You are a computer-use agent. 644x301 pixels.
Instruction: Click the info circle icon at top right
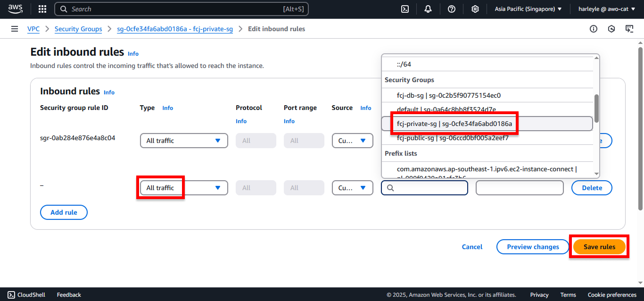(594, 29)
